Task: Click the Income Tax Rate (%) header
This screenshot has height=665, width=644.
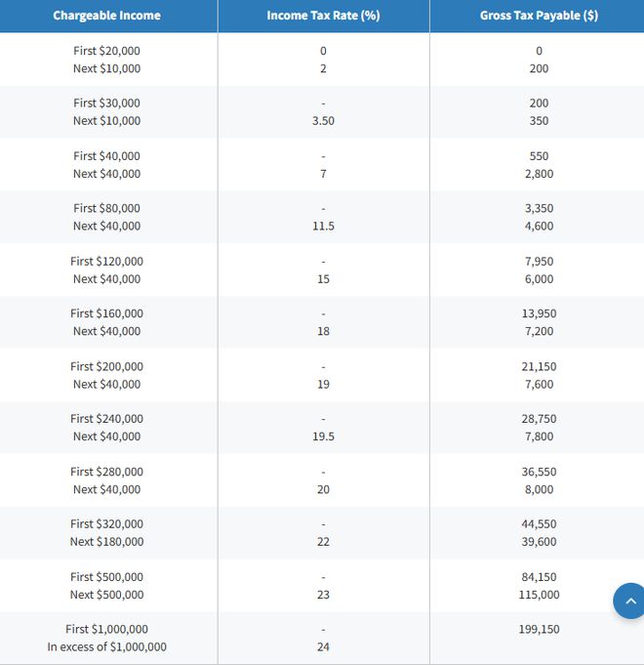Action: click(x=323, y=16)
